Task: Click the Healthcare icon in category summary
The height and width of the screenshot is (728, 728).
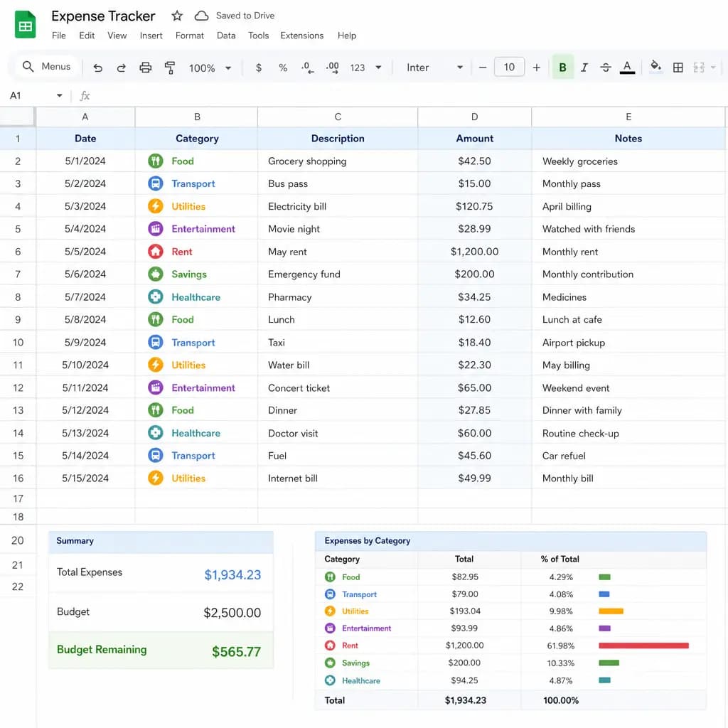Action: pyautogui.click(x=330, y=680)
